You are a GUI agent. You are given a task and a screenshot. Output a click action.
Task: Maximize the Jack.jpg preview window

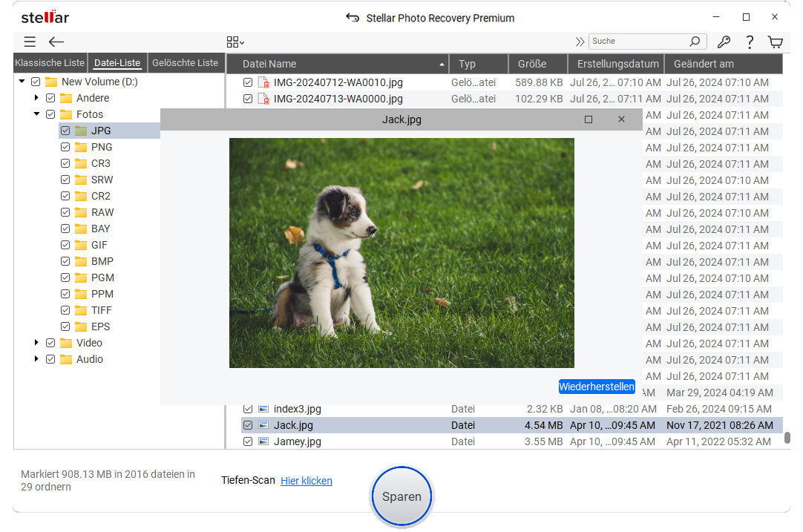589,119
